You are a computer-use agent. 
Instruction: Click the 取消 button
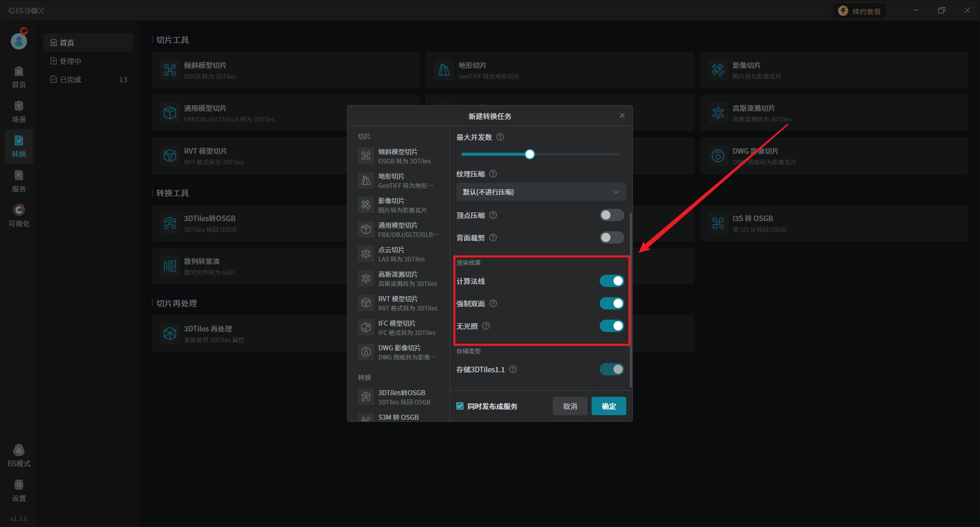pos(570,406)
